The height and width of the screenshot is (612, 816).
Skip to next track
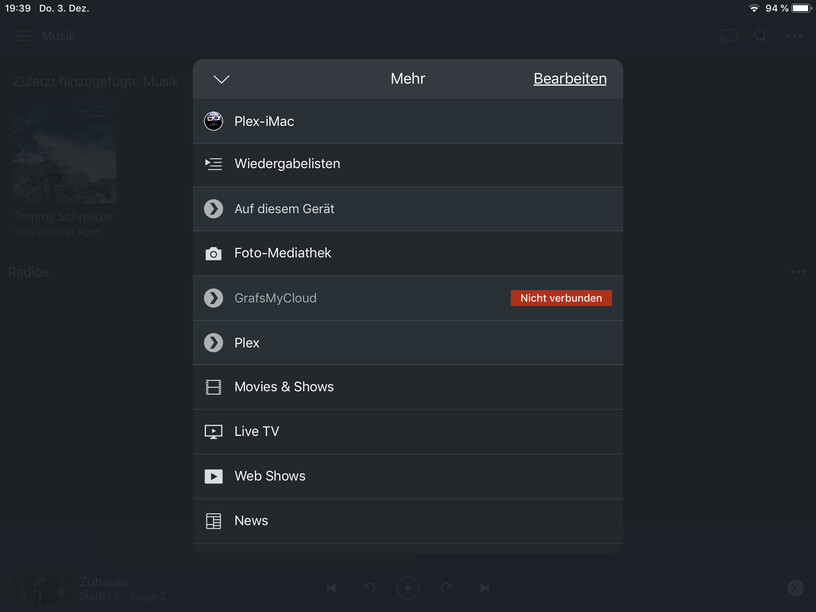point(484,588)
